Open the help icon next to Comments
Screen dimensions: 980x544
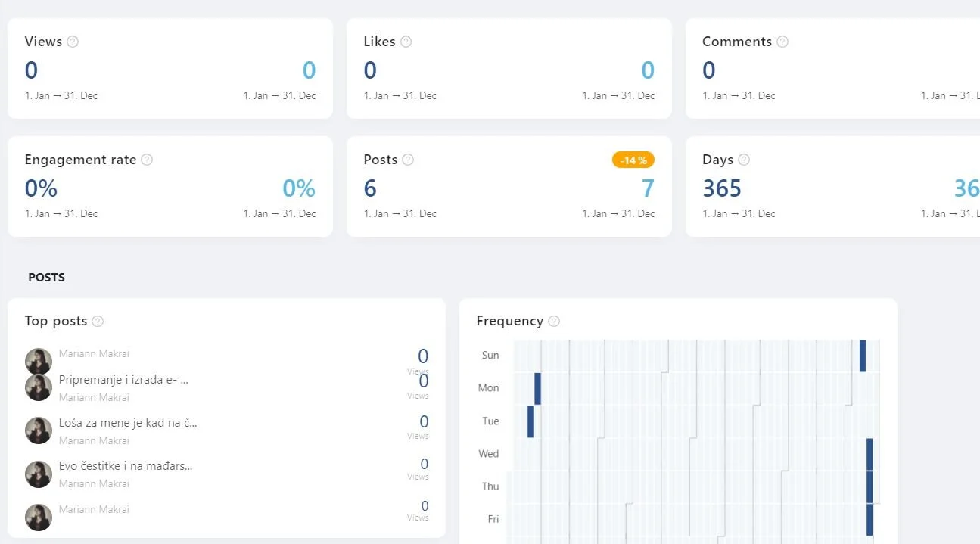click(782, 42)
